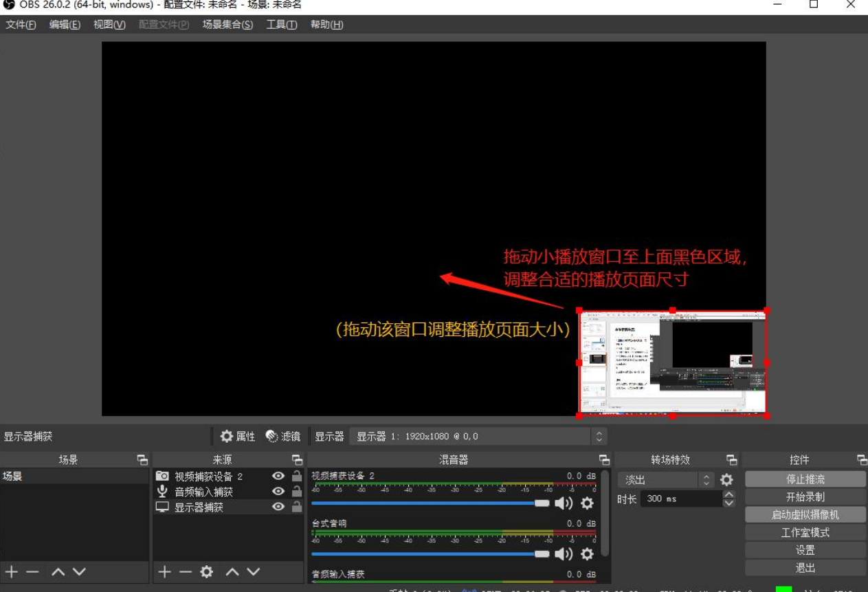Image resolution: width=868 pixels, height=592 pixels.
Task: Add a new source with the plus icon
Action: (164, 572)
